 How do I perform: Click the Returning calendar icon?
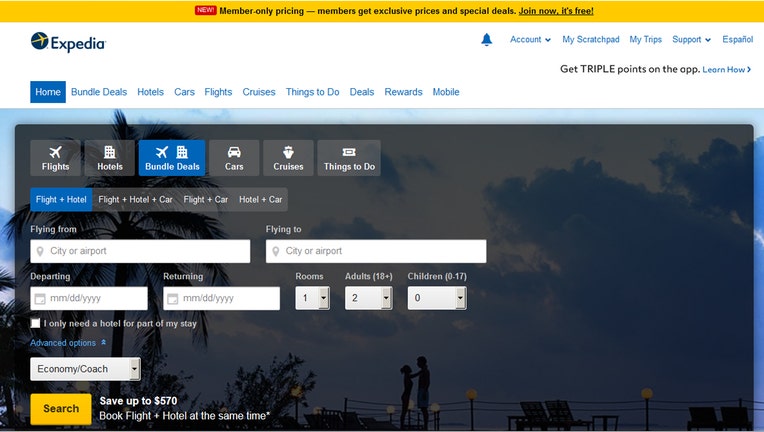pos(172,299)
